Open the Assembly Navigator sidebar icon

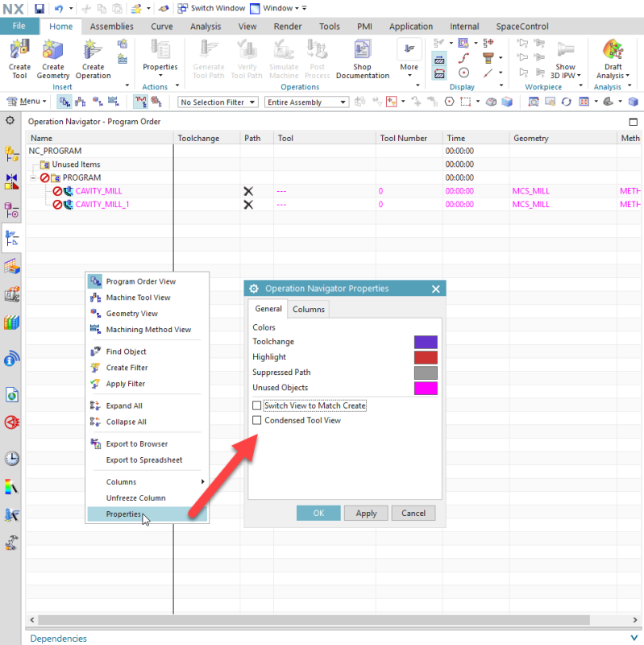click(11, 154)
